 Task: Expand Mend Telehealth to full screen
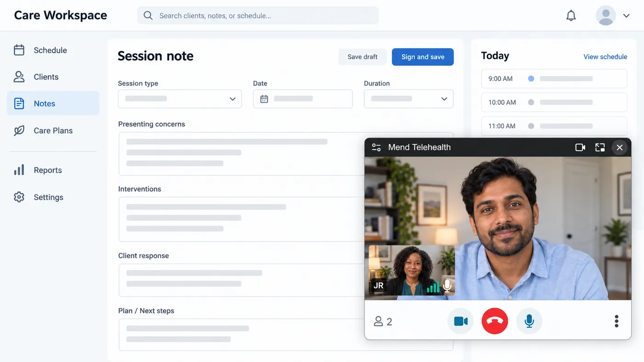(x=600, y=147)
